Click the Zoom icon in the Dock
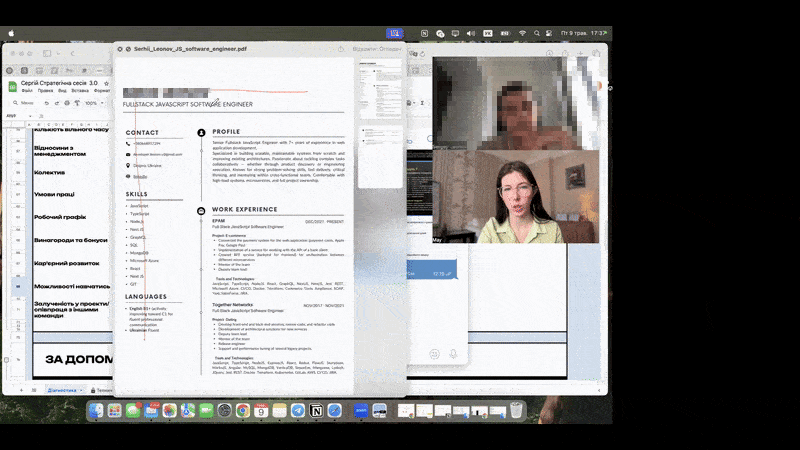The height and width of the screenshot is (450, 800). pyautogui.click(x=361, y=411)
